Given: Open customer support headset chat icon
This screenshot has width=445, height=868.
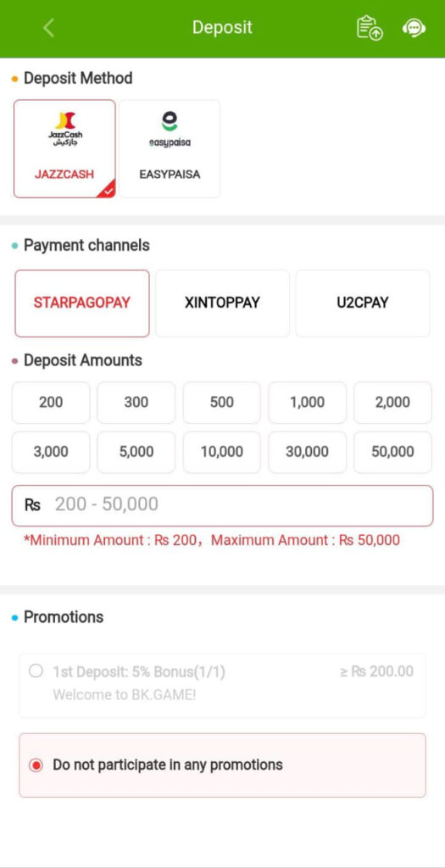Looking at the screenshot, I should (x=414, y=28).
